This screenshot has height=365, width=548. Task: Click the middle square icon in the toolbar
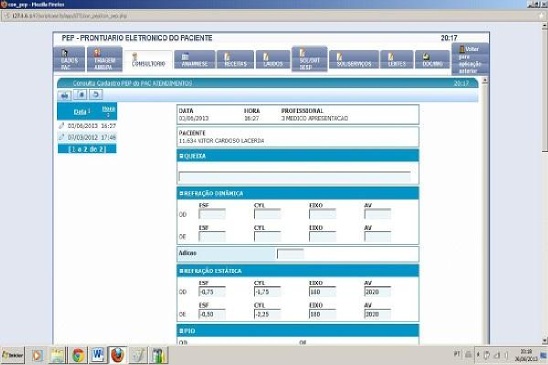pos(81,94)
